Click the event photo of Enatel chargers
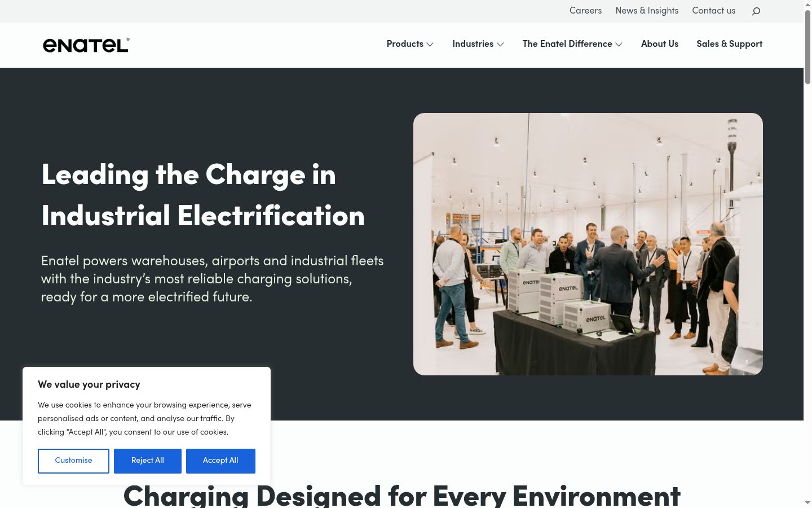Image resolution: width=812 pixels, height=508 pixels. point(588,244)
